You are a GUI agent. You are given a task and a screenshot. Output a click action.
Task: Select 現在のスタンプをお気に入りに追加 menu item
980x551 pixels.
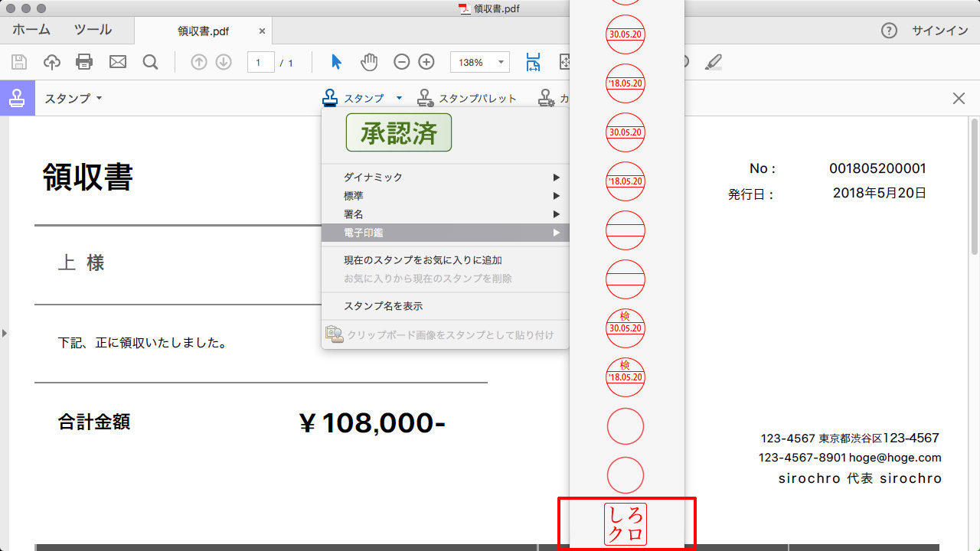423,260
